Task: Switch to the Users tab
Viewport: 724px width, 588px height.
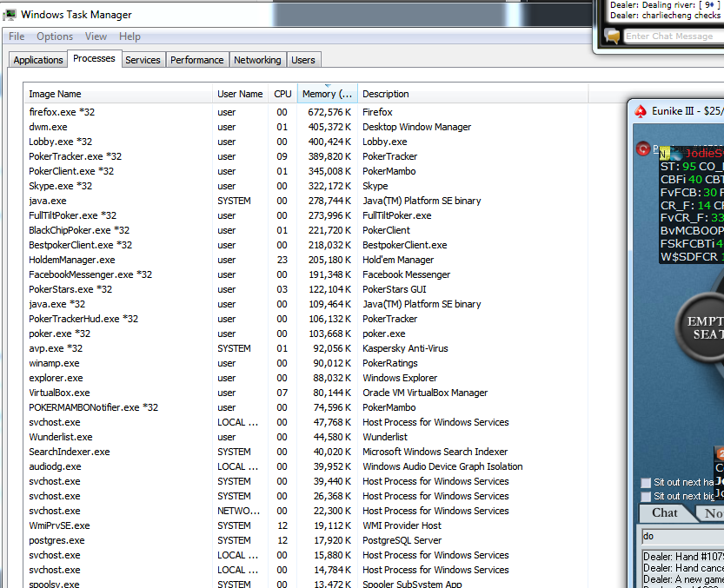Action: [303, 60]
